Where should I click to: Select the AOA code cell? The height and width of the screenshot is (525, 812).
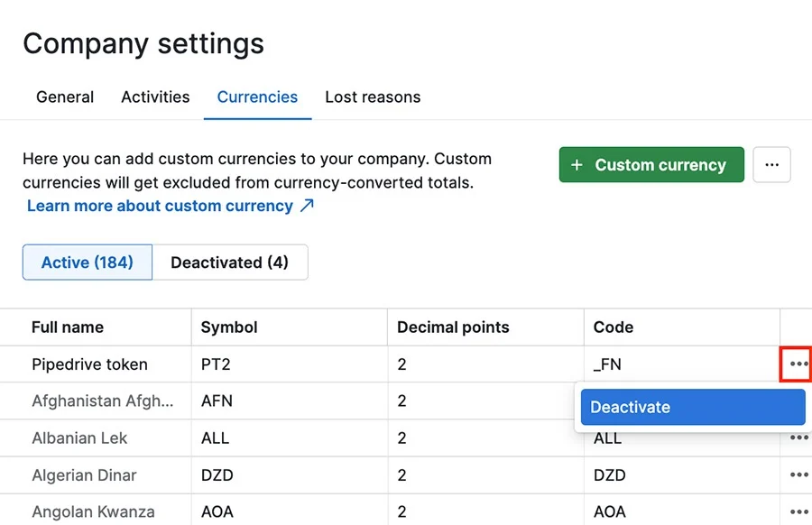682,510
